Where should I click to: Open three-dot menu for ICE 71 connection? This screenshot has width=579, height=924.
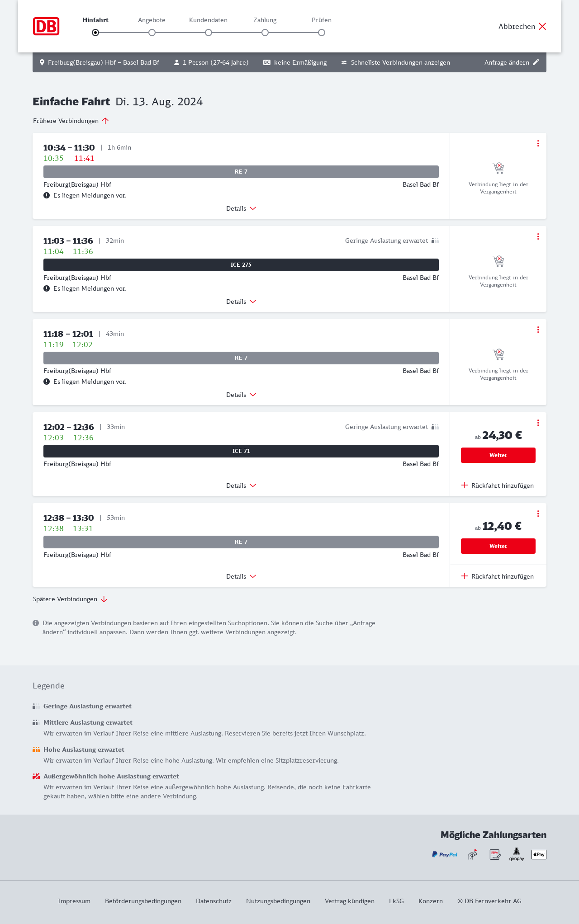coord(538,423)
